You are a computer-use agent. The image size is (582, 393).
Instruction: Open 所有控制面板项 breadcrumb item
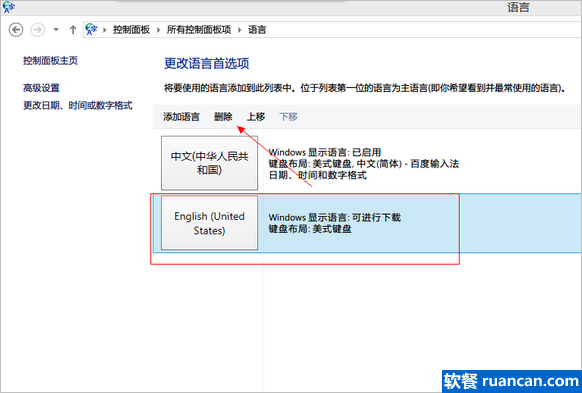coord(199,30)
